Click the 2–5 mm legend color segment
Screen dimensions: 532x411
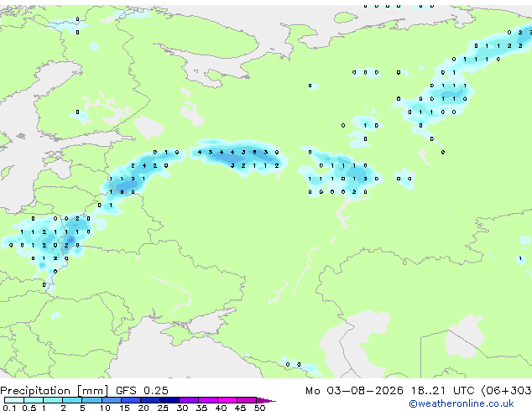click(72, 400)
